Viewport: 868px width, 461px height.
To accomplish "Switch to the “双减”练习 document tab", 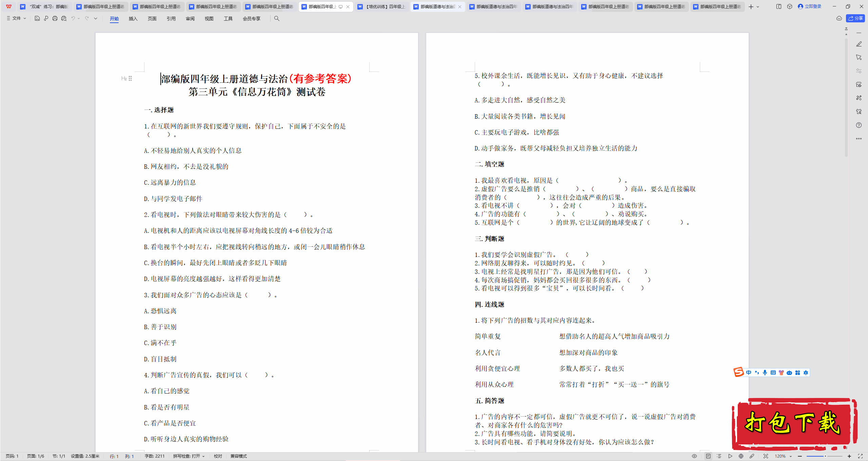I will tap(45, 6).
